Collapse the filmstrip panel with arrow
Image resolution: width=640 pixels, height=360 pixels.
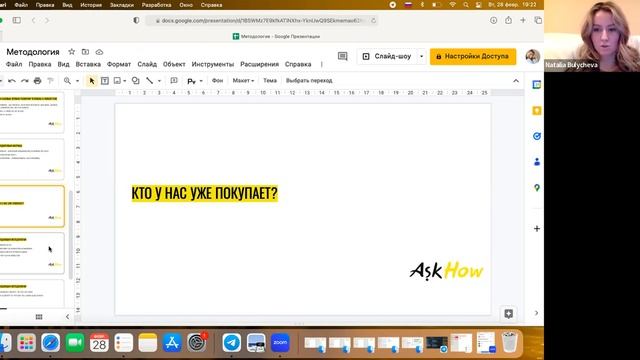coord(67,317)
